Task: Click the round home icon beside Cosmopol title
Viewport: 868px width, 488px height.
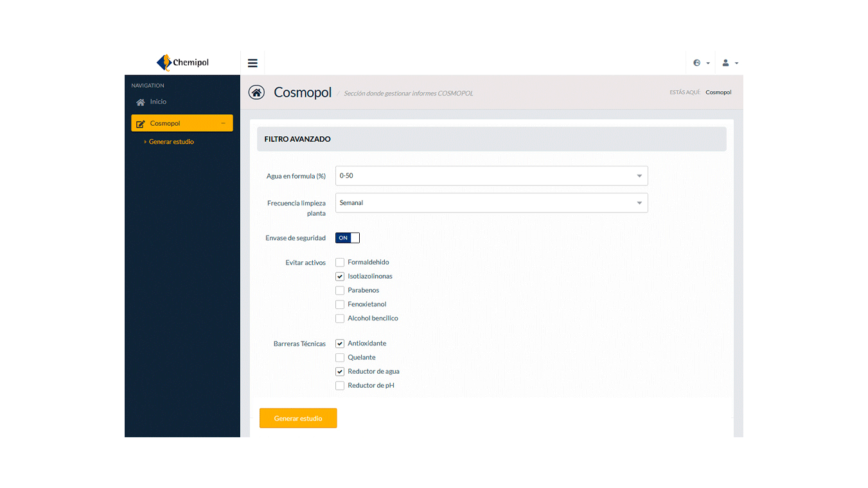Action: point(256,92)
